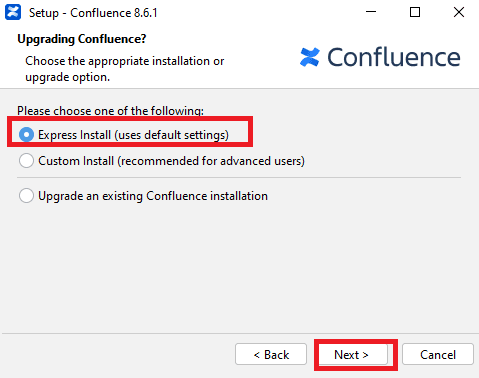The width and height of the screenshot is (479, 378).
Task: Click the divider line below Custom Install
Action: point(239,178)
